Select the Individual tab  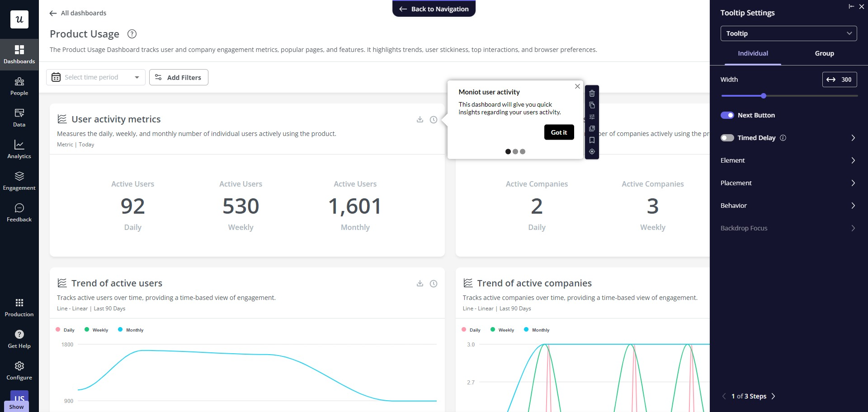point(752,53)
